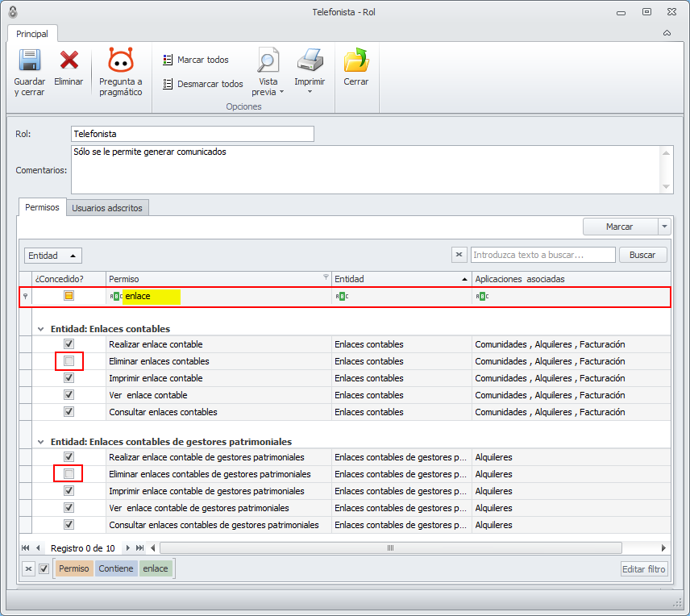Toggle the ¿Concedido? filter row checkbox

coord(69,296)
